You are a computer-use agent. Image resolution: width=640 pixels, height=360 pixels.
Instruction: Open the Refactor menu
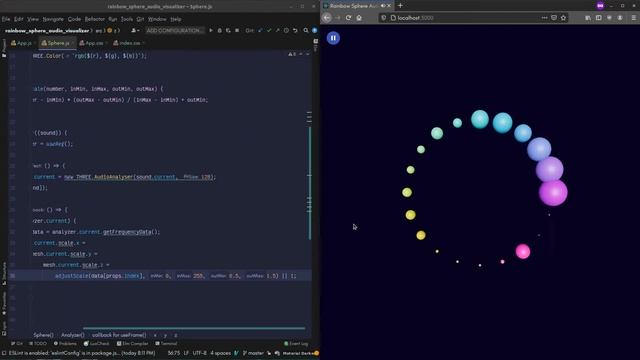(x=95, y=19)
